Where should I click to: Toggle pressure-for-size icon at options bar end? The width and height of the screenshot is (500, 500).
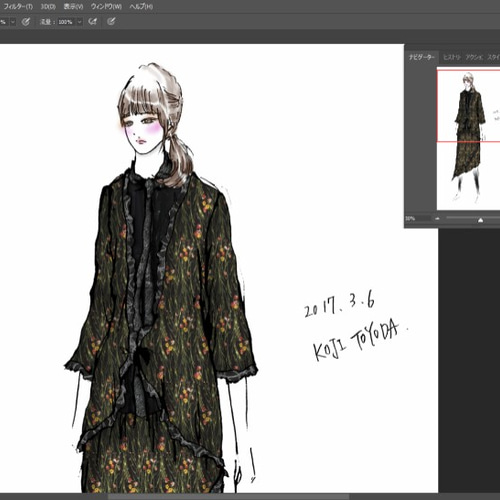click(111, 22)
